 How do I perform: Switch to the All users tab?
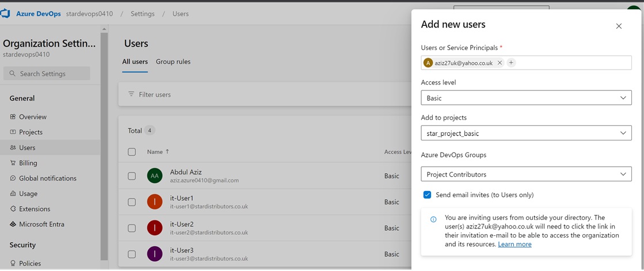point(135,62)
